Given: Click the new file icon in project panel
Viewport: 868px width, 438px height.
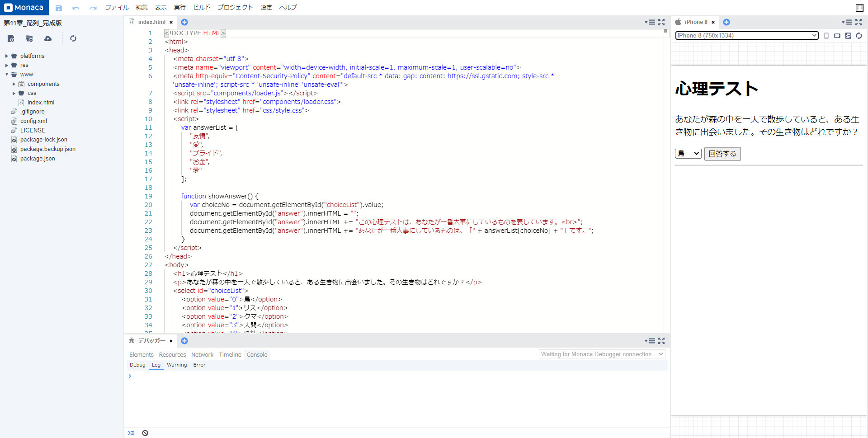Looking at the screenshot, I should point(11,38).
